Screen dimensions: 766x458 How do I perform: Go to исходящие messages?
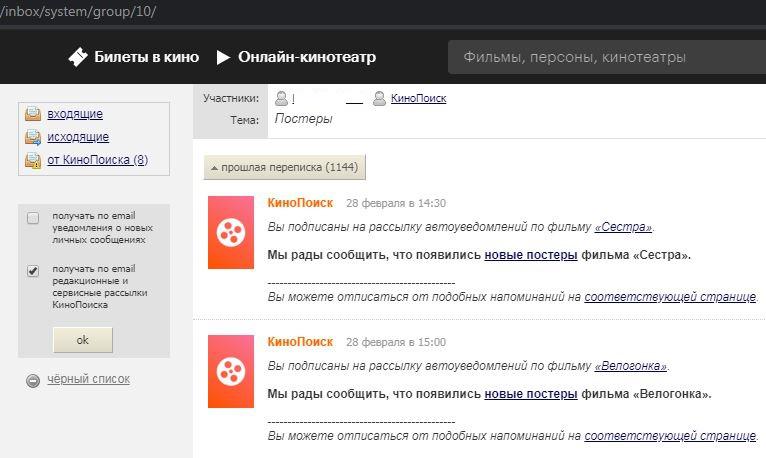(78, 137)
